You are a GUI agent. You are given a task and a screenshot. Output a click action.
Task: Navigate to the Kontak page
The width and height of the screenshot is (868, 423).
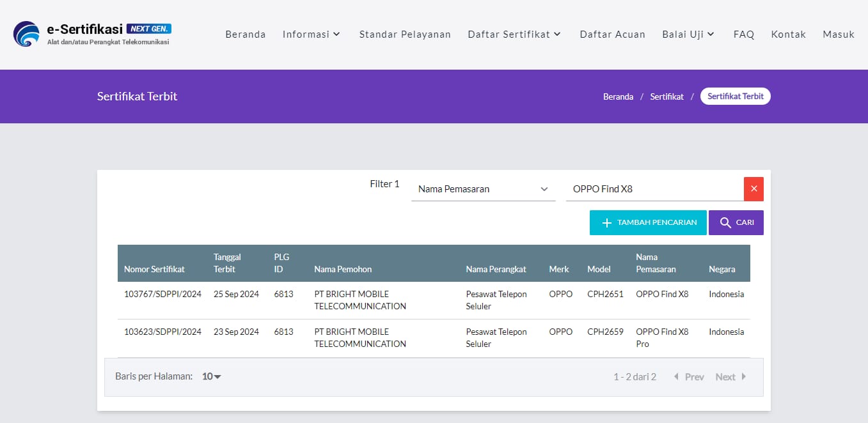pyautogui.click(x=788, y=35)
